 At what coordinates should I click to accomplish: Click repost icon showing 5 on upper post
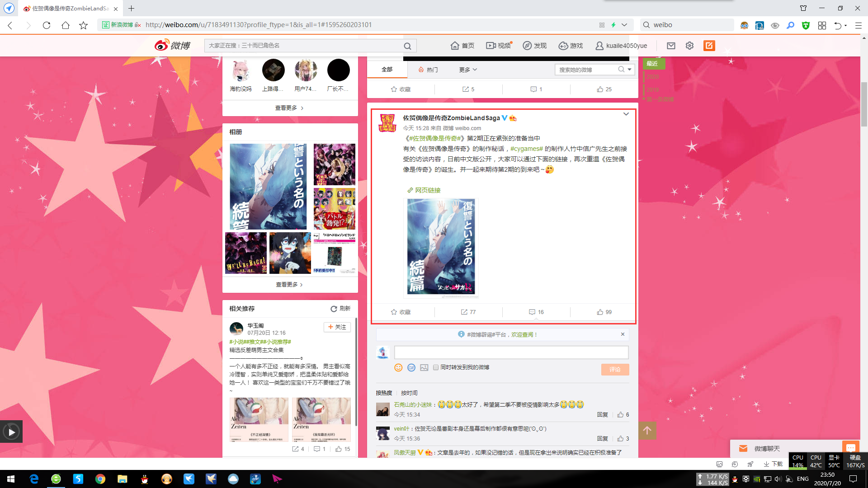point(468,89)
